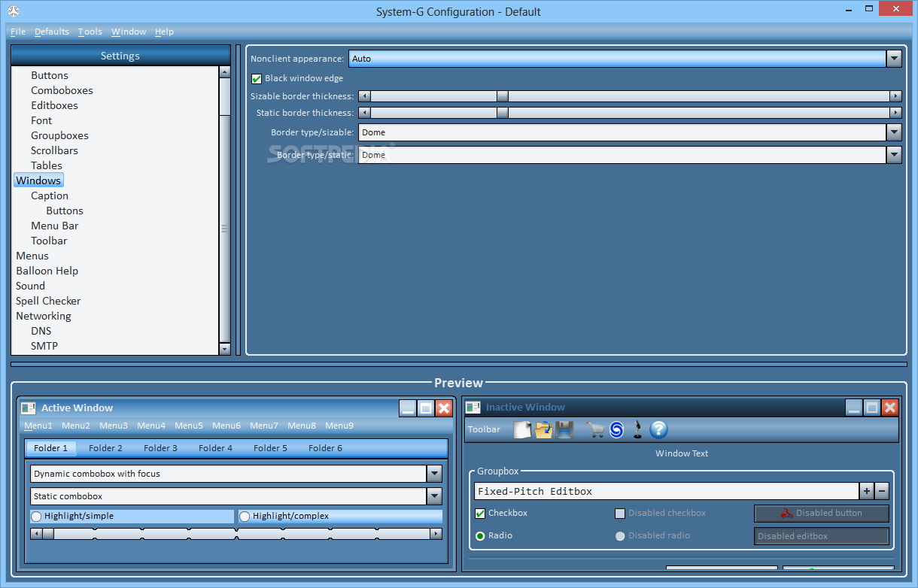The image size is (918, 588).
Task: Click the Inactive Window title icon
Action: 473,407
